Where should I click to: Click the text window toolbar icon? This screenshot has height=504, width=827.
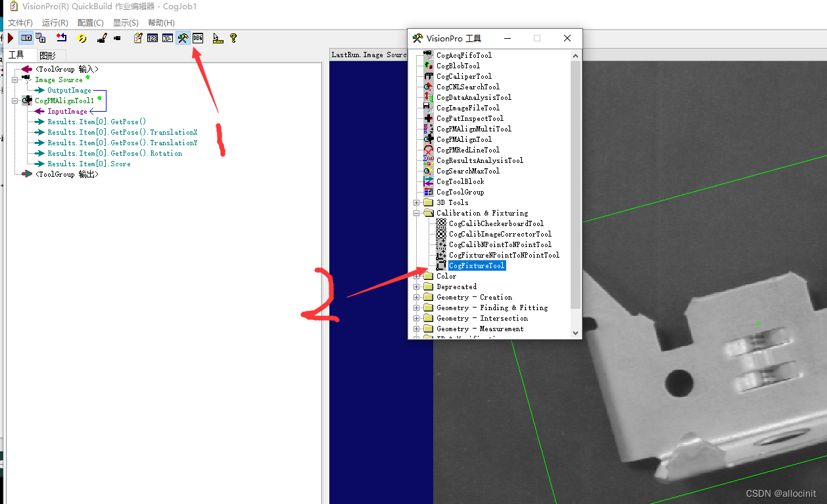pyautogui.click(x=168, y=38)
